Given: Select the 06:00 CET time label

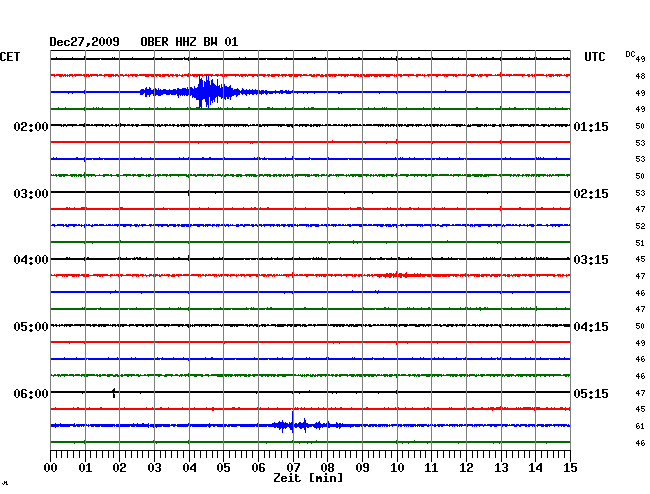Looking at the screenshot, I should 31,393.
